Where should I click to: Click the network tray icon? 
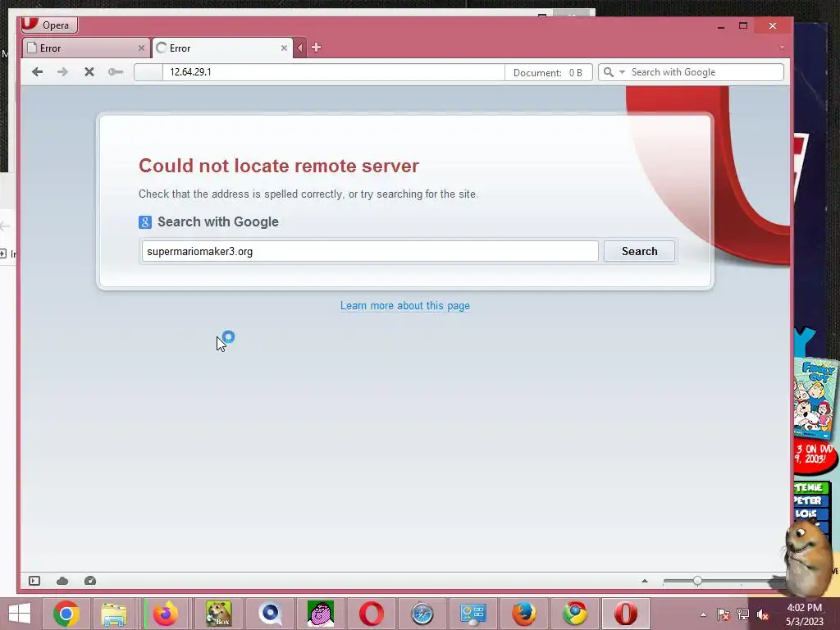pyautogui.click(x=742, y=614)
